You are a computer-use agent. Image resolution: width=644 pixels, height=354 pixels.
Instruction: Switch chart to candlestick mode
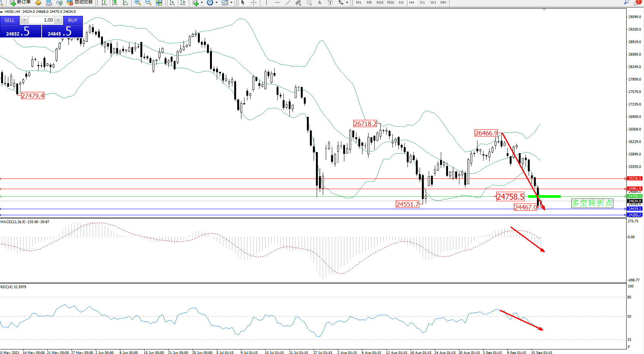[115, 3]
